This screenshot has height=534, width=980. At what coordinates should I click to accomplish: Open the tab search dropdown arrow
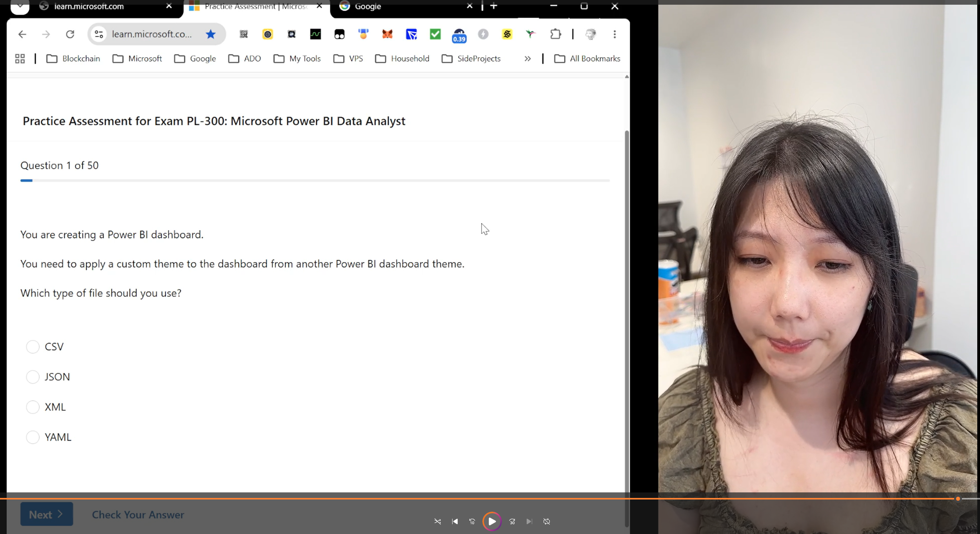pos(20,7)
